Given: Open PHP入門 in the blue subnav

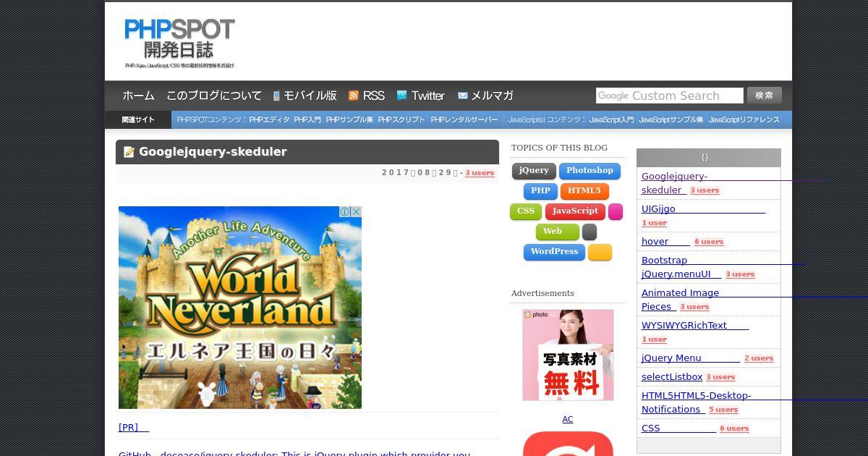Looking at the screenshot, I should (x=307, y=120).
